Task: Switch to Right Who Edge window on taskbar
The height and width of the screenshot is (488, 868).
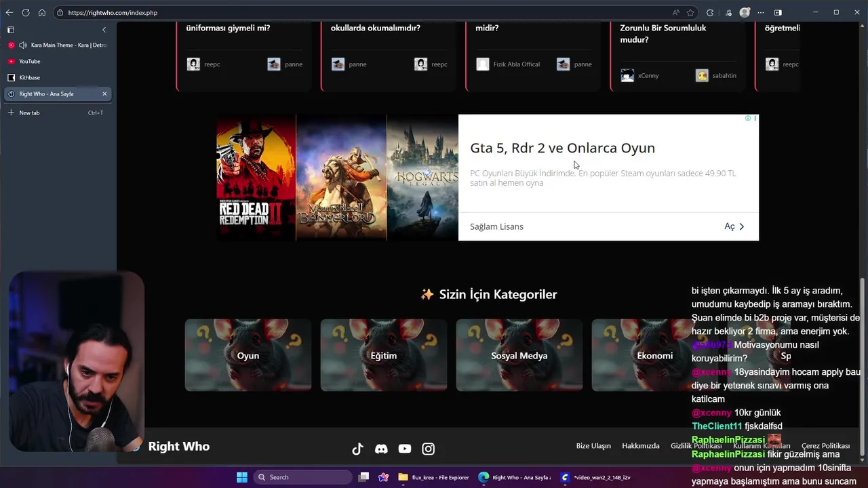Action: 515,477
